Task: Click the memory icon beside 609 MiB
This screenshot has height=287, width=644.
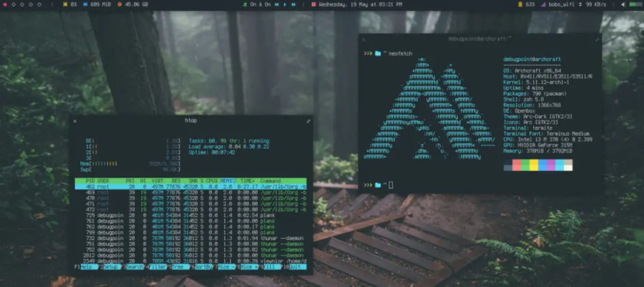Action: 85,5
